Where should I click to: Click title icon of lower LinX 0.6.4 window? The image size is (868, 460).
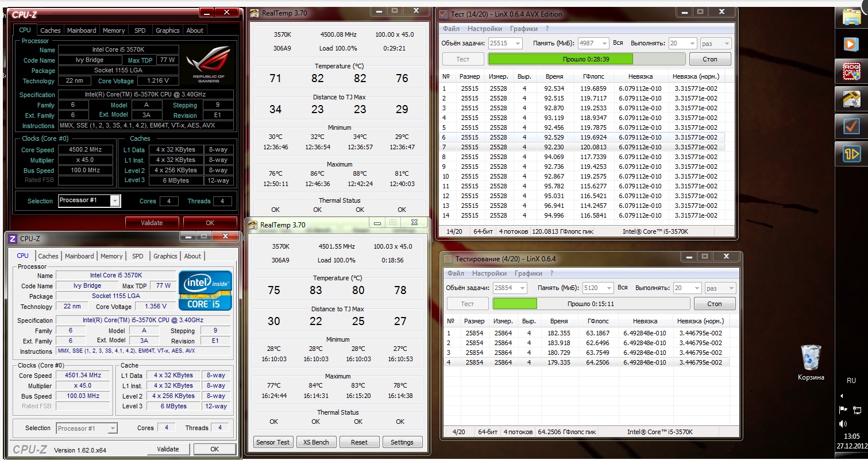click(448, 259)
